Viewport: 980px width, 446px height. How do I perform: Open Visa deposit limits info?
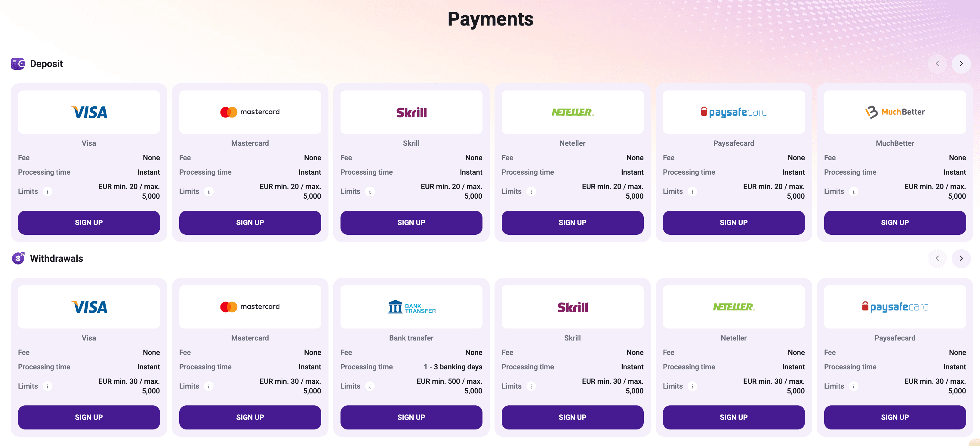(x=48, y=191)
